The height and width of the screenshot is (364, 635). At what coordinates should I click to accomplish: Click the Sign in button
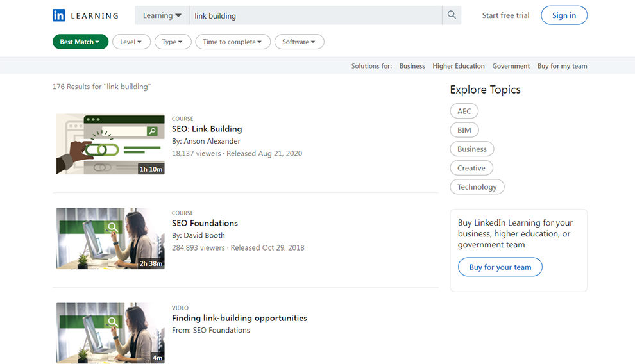(564, 15)
